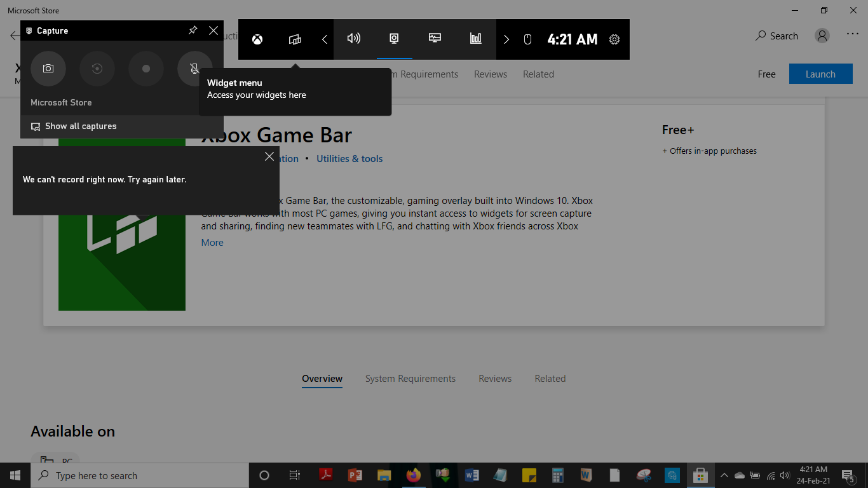Screen dimensions: 868x488
Task: Select the lower Related tab
Action: 550,379
